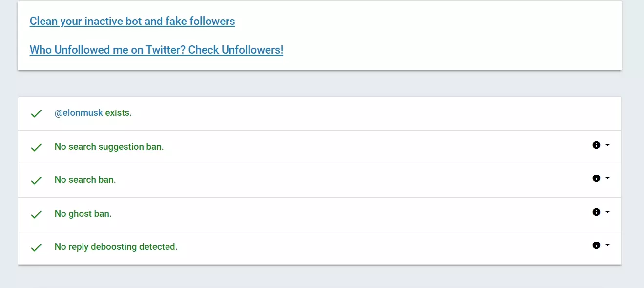The image size is (644, 288).
Task: Click the info icon for ghost ban result
Action: coord(596,212)
